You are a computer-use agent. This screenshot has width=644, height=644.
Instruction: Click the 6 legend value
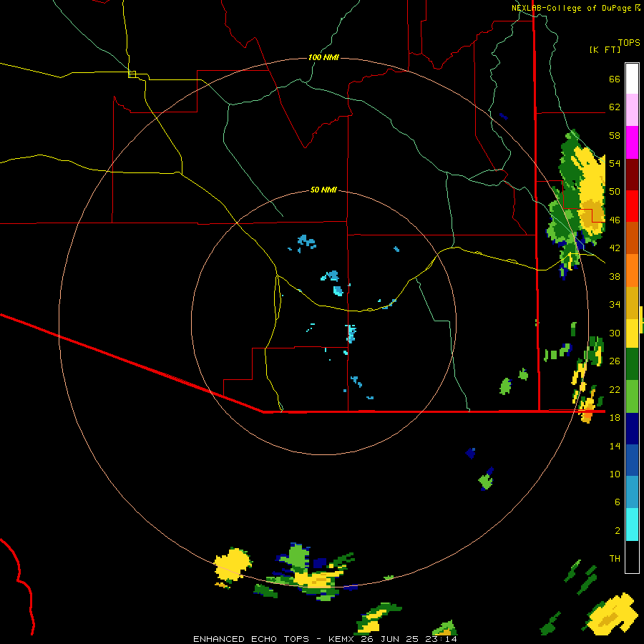(618, 502)
